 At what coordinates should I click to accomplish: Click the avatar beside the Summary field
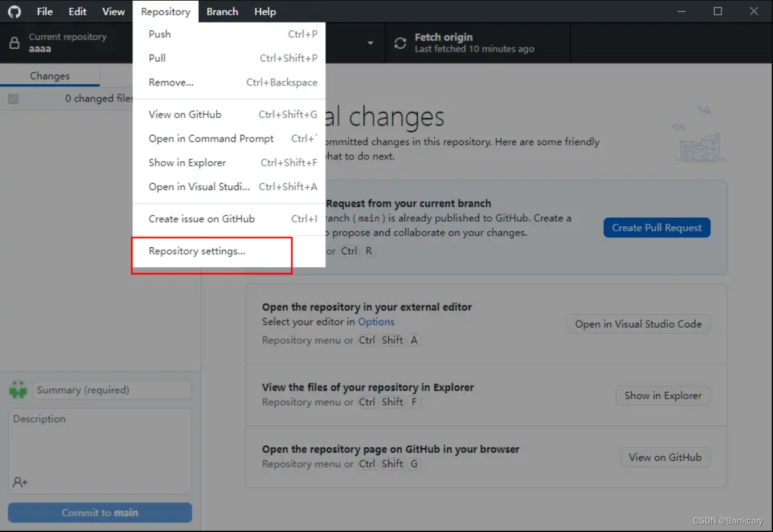pos(17,389)
